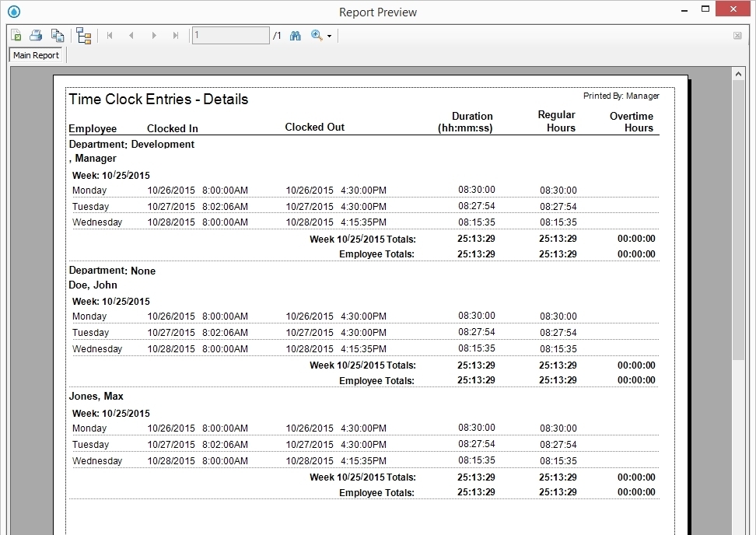Screen dimensions: 756x535
Task: Close the current report view
Action: [x=737, y=36]
